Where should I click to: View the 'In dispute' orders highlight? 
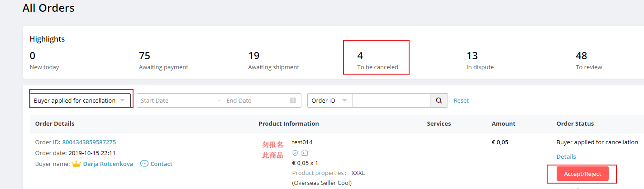coord(480,61)
